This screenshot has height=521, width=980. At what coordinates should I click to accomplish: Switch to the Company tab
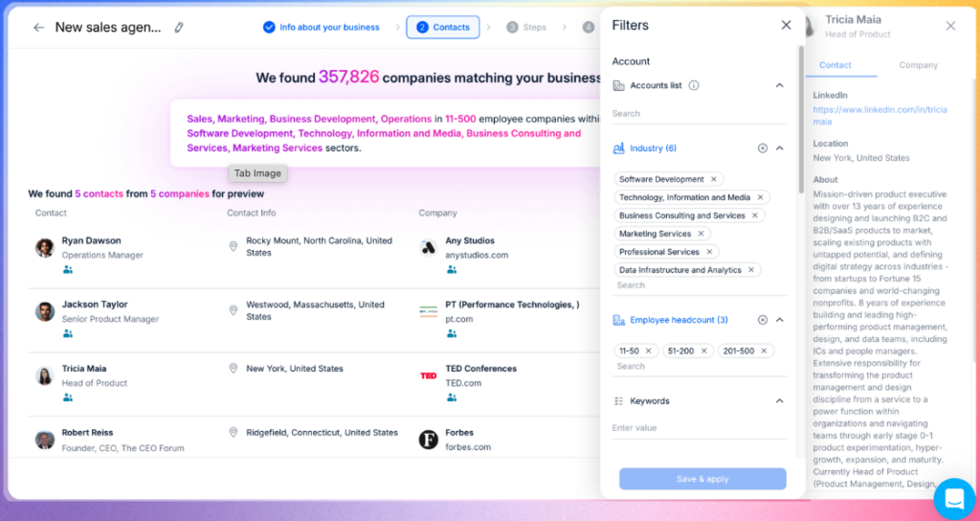918,65
